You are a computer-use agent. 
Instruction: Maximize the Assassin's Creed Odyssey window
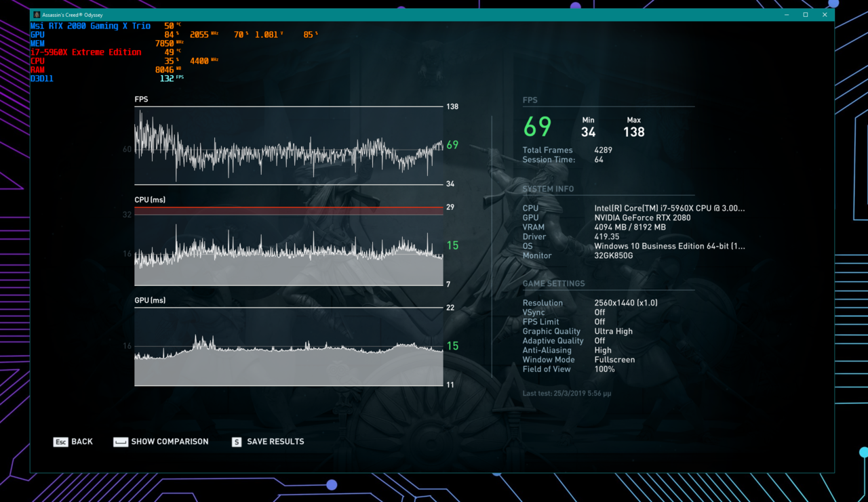806,15
